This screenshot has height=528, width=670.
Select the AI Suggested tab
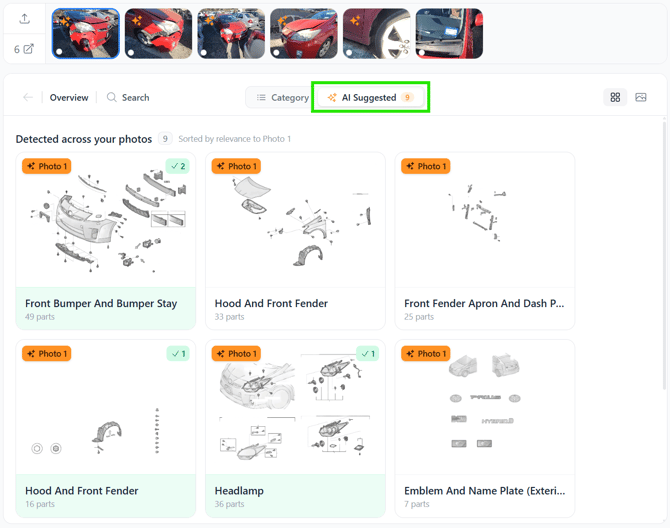370,97
